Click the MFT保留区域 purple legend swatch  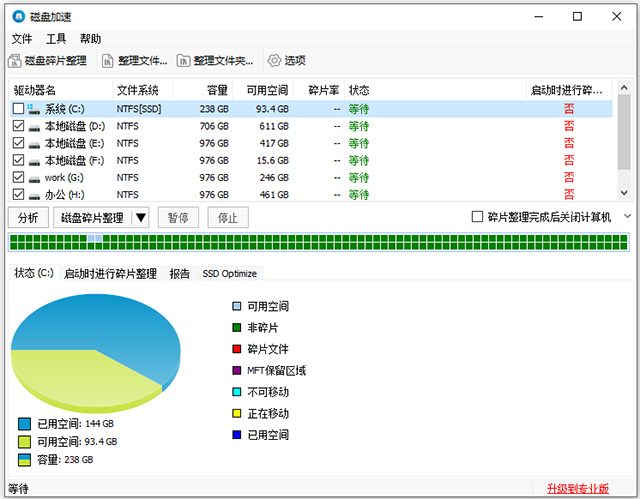point(237,370)
